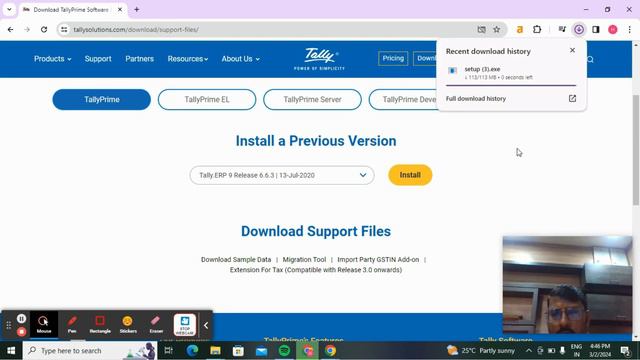The width and height of the screenshot is (640, 360).
Task: Select the TallyPrime tab
Action: tap(102, 100)
